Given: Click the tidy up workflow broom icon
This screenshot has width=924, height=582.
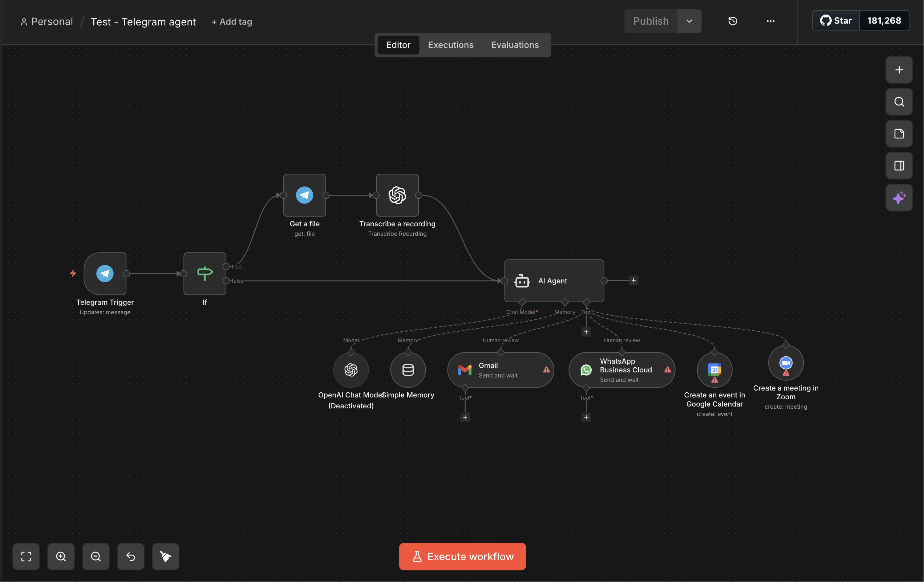Looking at the screenshot, I should coord(165,556).
